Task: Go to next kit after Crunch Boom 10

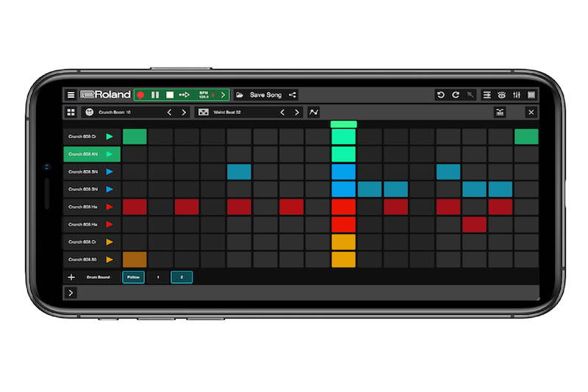Action: pyautogui.click(x=184, y=113)
